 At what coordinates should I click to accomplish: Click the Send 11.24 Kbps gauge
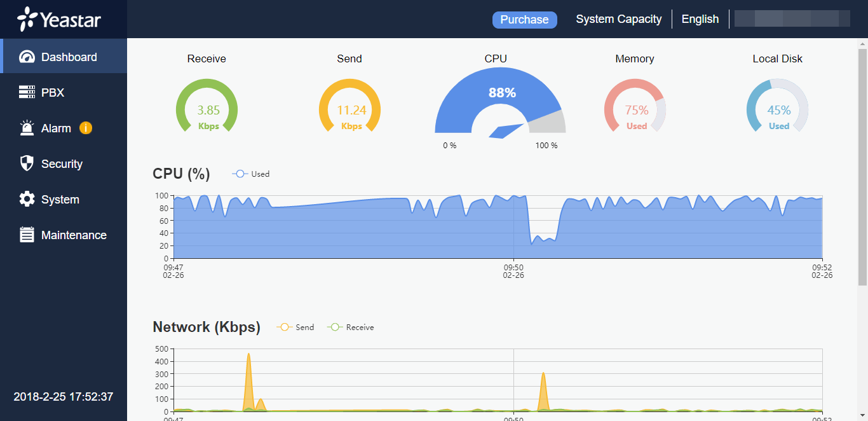(349, 106)
